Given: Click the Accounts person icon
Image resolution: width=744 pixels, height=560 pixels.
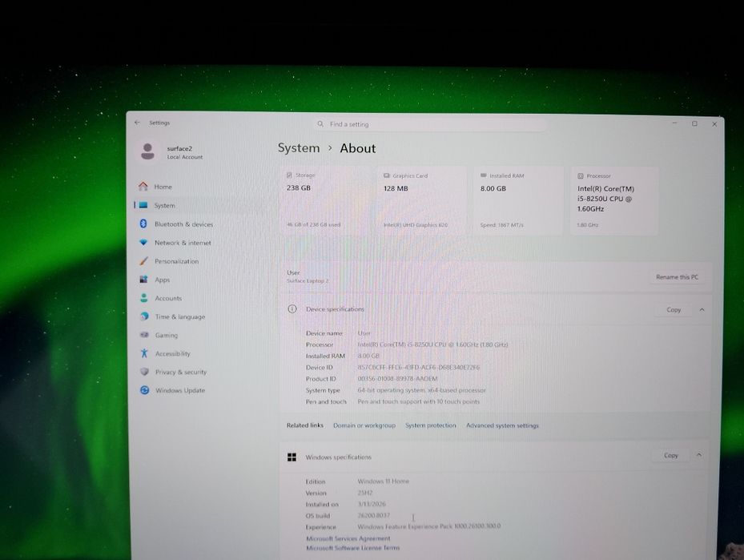Looking at the screenshot, I should click(x=144, y=297).
